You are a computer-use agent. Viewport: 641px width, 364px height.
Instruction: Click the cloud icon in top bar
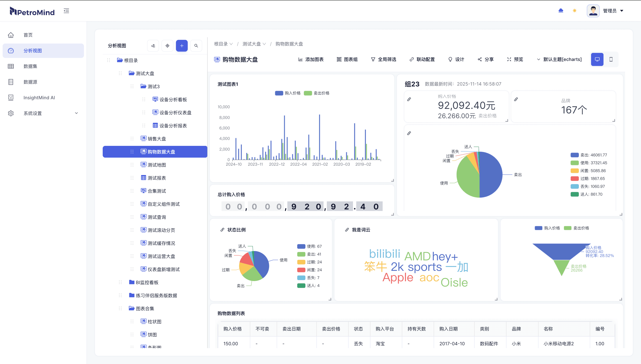(561, 11)
